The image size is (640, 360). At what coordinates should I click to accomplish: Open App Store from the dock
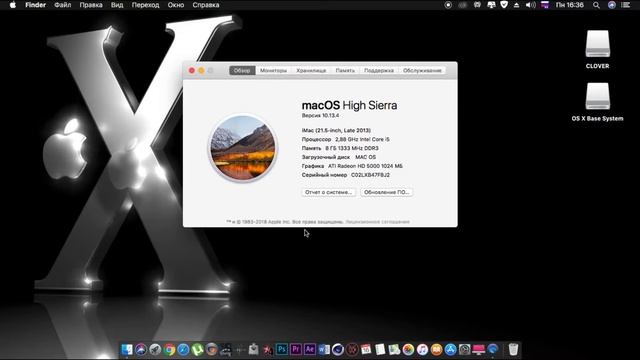click(x=451, y=349)
